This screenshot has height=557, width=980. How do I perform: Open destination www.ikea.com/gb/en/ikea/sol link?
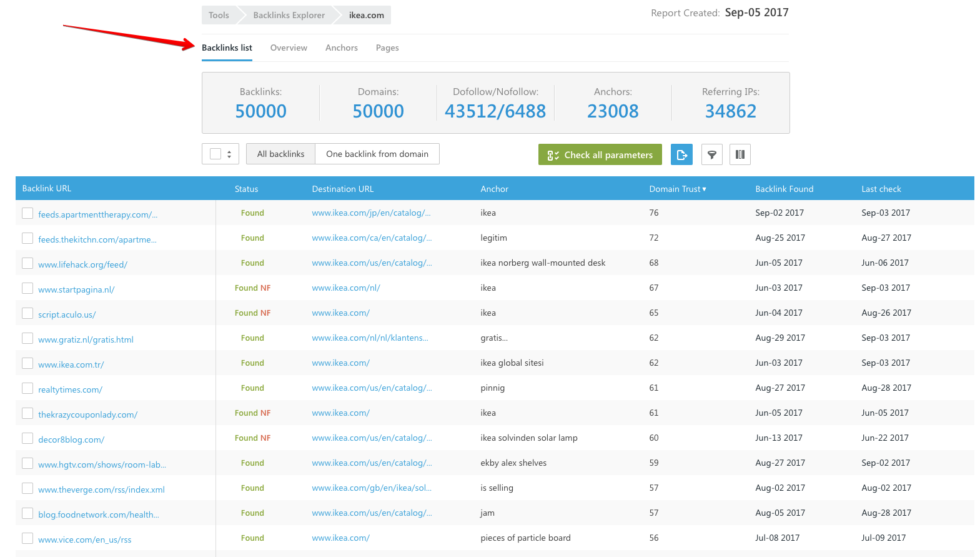point(372,488)
